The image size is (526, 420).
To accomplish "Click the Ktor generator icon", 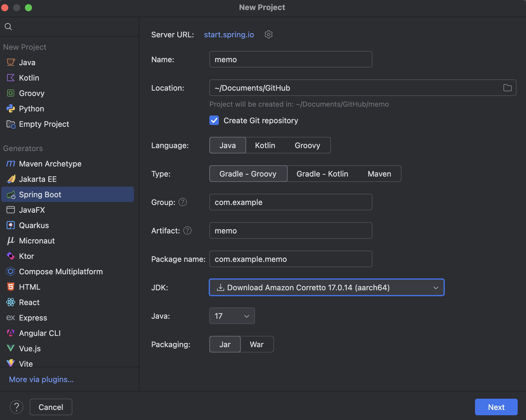I will pyautogui.click(x=11, y=256).
